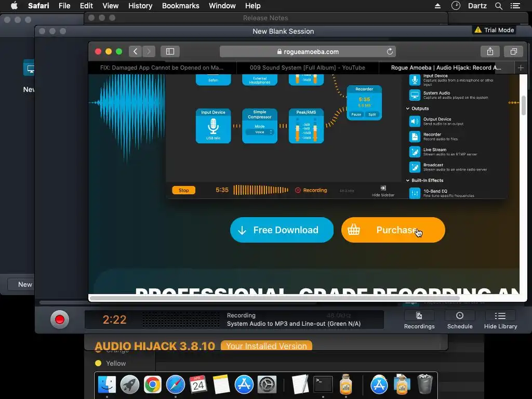Open the Safari File menu
Screen dimensions: 532x399
point(64,6)
